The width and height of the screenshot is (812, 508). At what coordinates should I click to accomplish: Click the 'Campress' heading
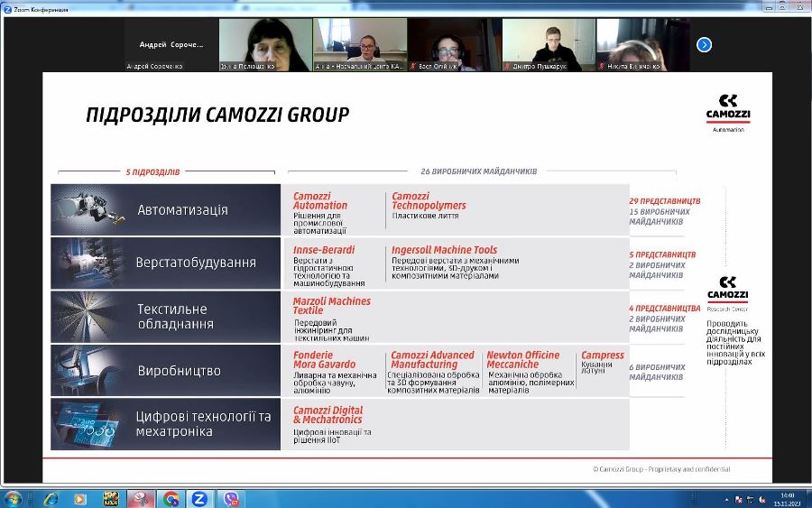[x=603, y=356]
